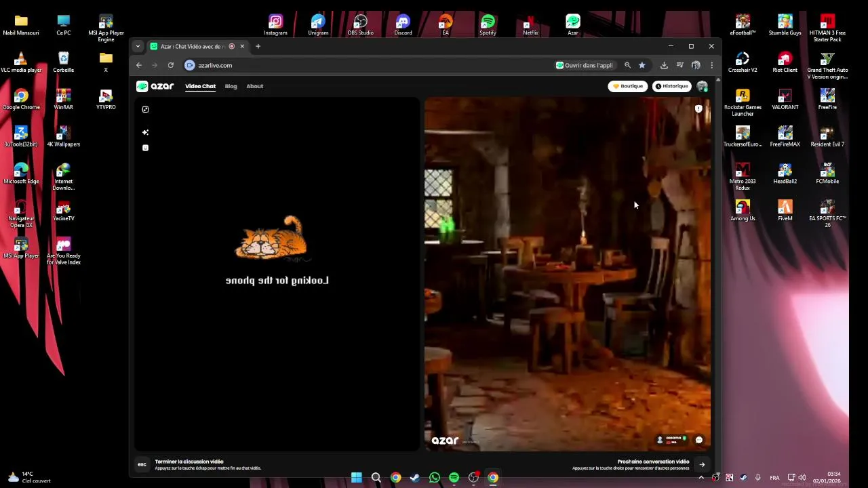Open the taskbar search icon

376,478
